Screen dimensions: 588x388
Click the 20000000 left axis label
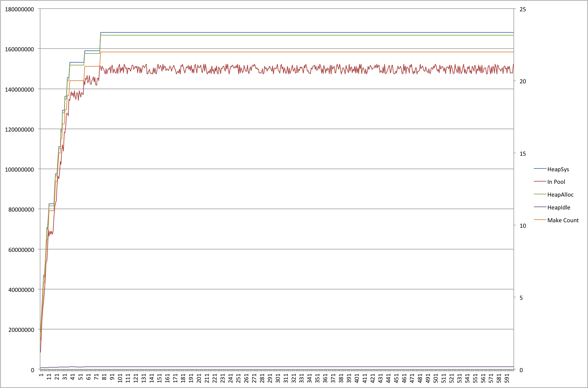click(21, 330)
